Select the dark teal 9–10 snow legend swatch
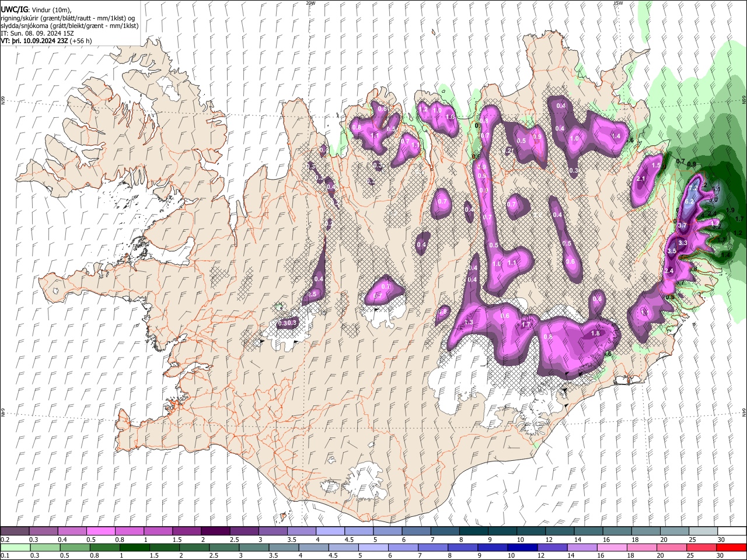 coord(501,531)
